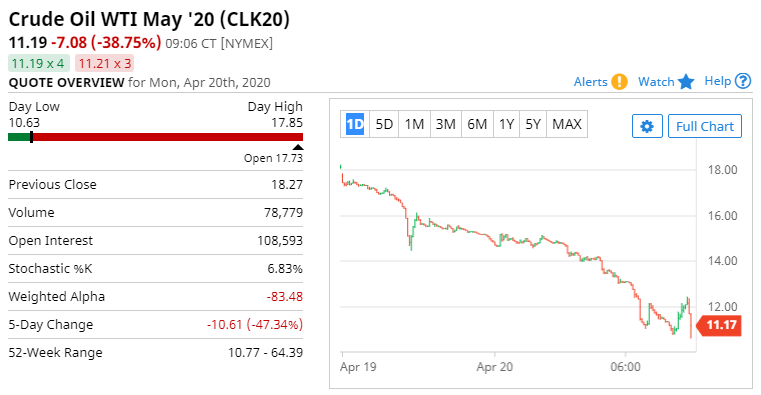Select the 1D chart period
The image size is (761, 395).
tap(355, 124)
